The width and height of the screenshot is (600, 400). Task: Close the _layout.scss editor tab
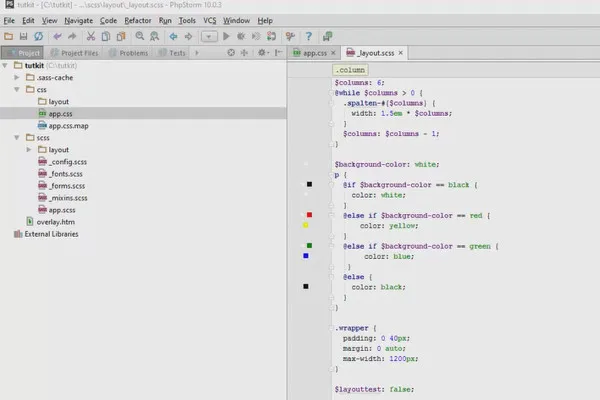[401, 53]
